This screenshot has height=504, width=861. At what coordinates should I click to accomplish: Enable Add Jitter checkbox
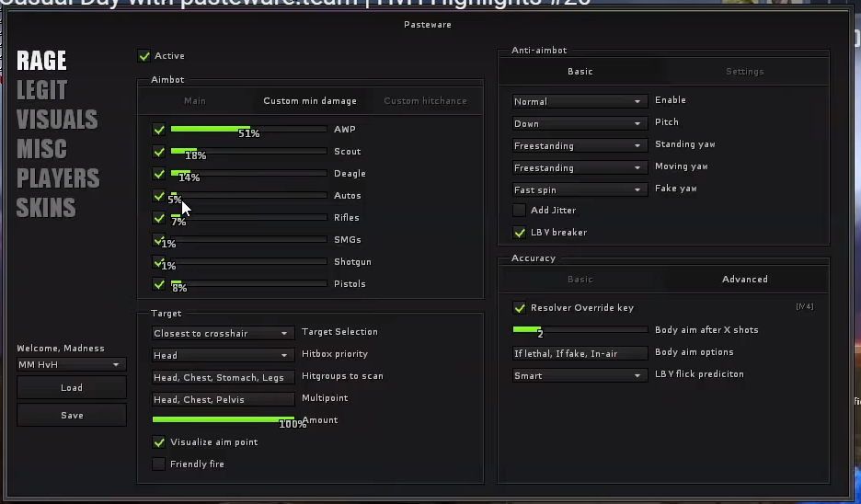519,211
